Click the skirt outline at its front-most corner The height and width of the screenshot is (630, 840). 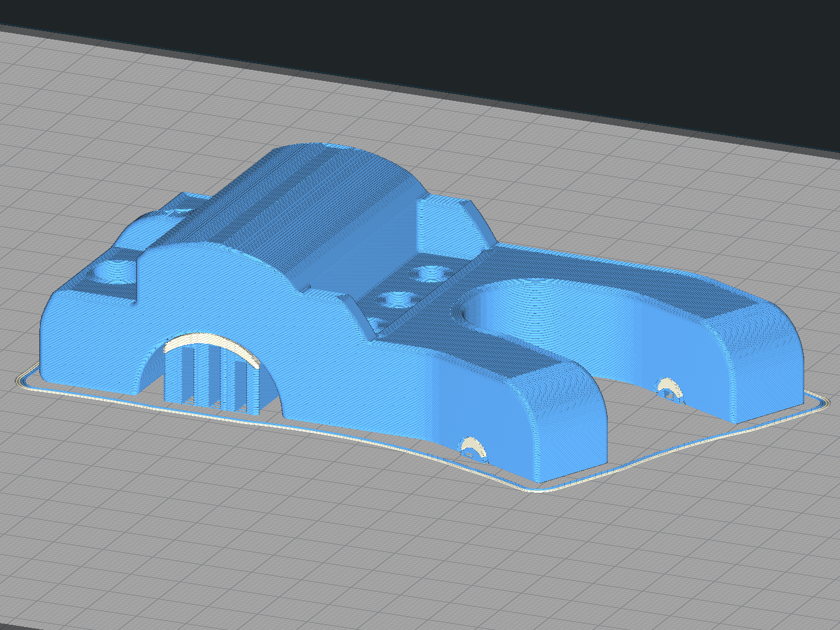[537, 489]
